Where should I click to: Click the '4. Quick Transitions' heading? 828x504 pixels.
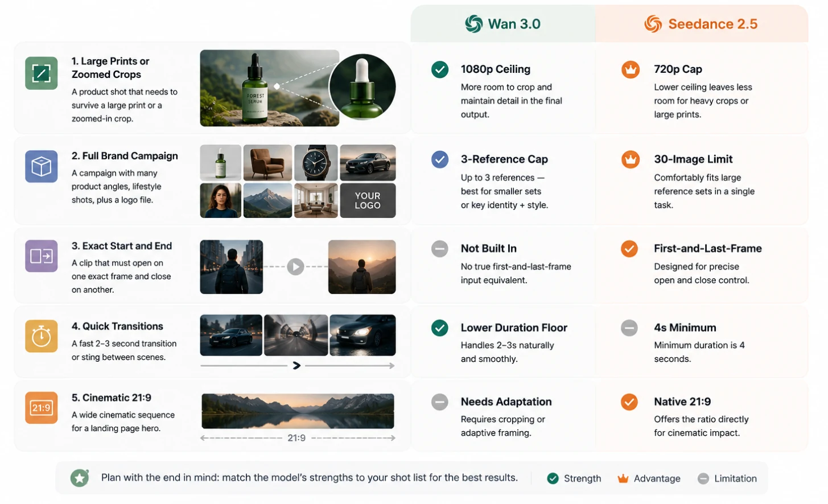117,326
